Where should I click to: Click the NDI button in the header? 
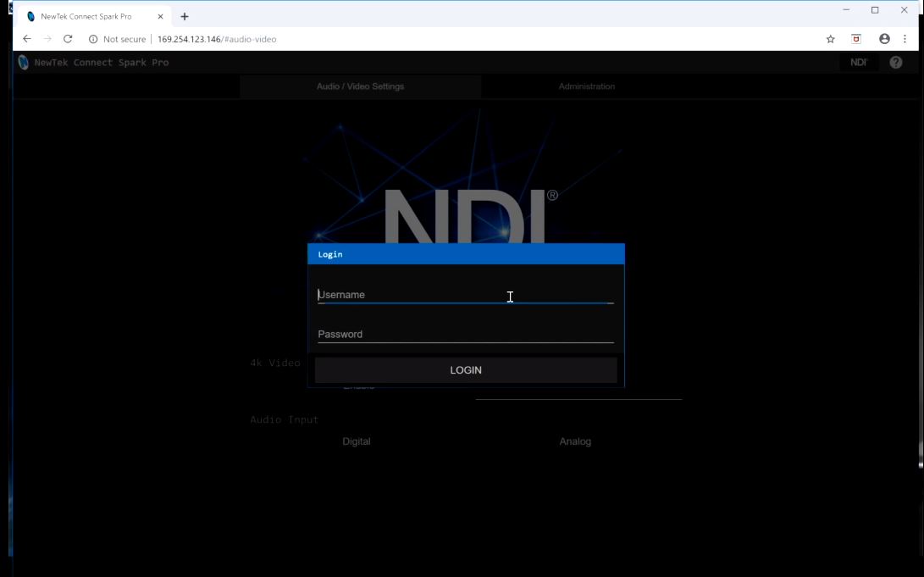(x=859, y=63)
